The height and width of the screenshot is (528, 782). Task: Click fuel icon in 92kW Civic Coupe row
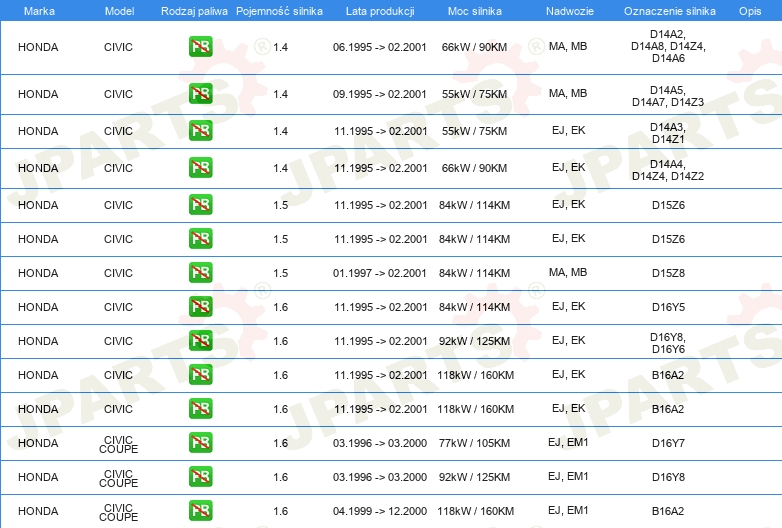tap(200, 477)
